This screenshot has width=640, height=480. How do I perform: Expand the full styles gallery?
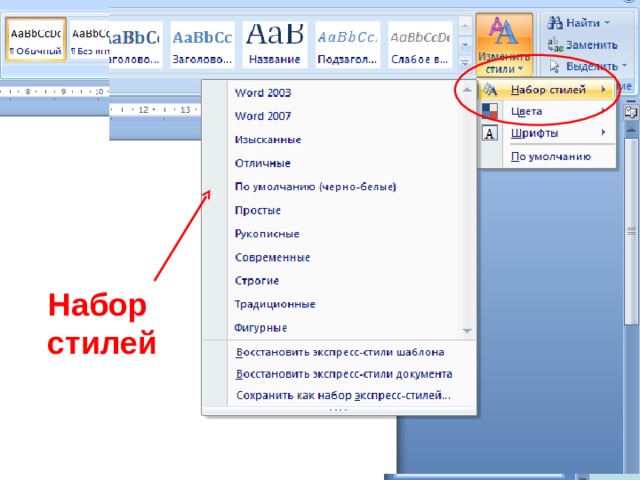click(x=465, y=62)
